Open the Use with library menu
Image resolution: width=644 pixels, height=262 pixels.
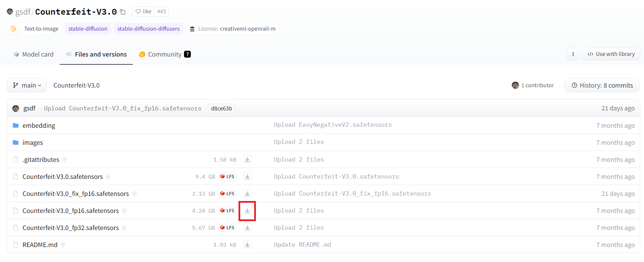(611, 54)
